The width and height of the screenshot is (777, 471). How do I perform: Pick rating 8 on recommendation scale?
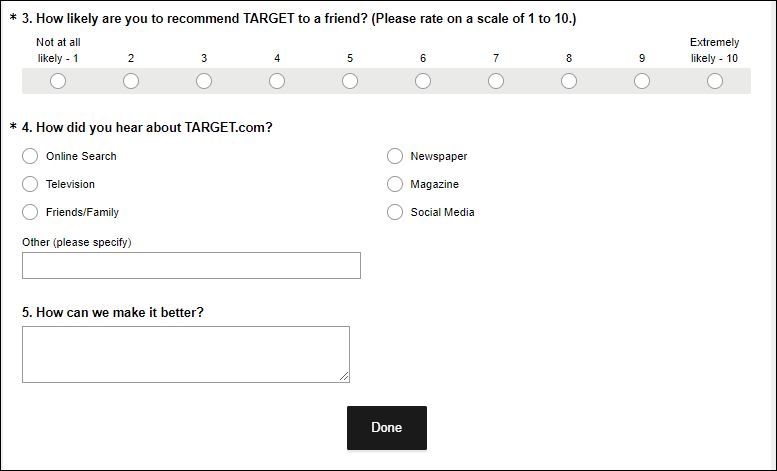[x=569, y=81]
